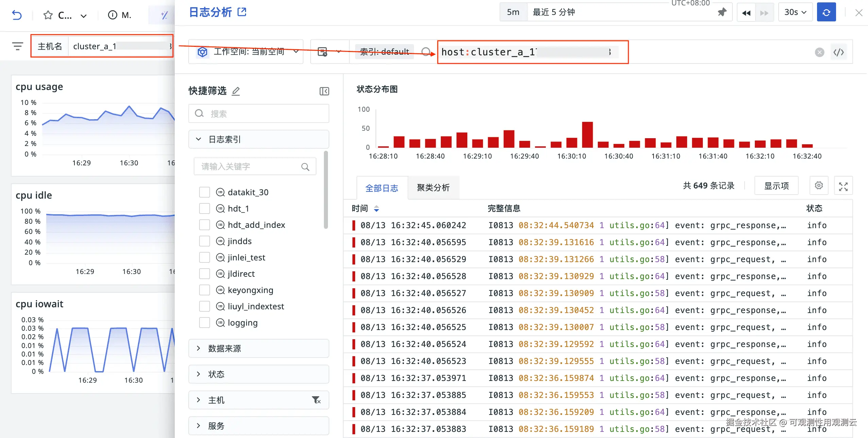Switch to the 聚类分析 tab

pos(433,188)
